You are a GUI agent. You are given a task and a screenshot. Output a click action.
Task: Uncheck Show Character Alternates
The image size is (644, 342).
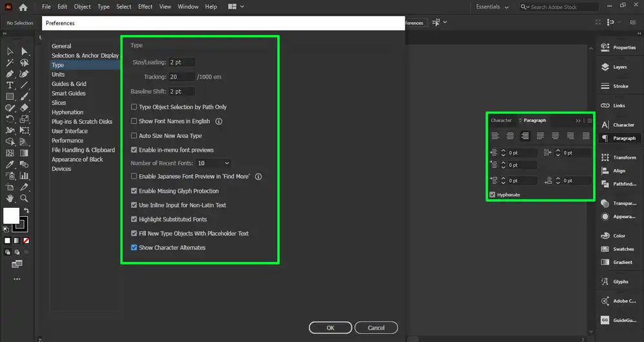pyautogui.click(x=134, y=248)
